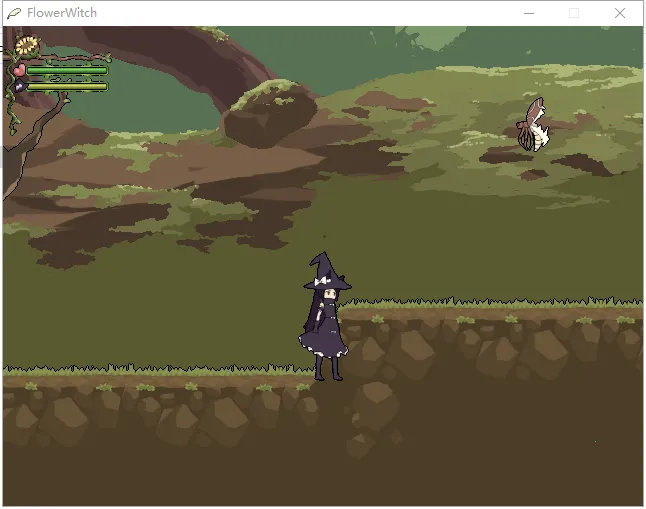Viewport: 646px width, 509px height.
Task: Click the disabled maximize button
Action: [x=574, y=13]
